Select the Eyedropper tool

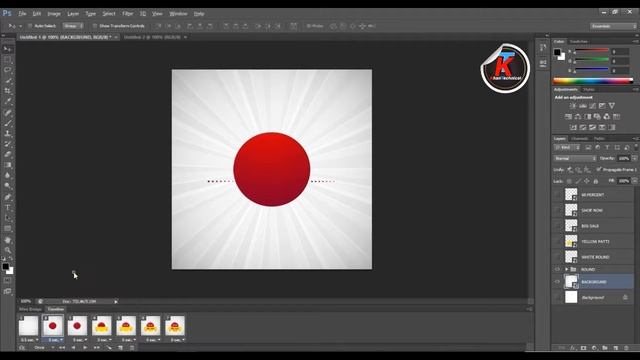point(7,102)
